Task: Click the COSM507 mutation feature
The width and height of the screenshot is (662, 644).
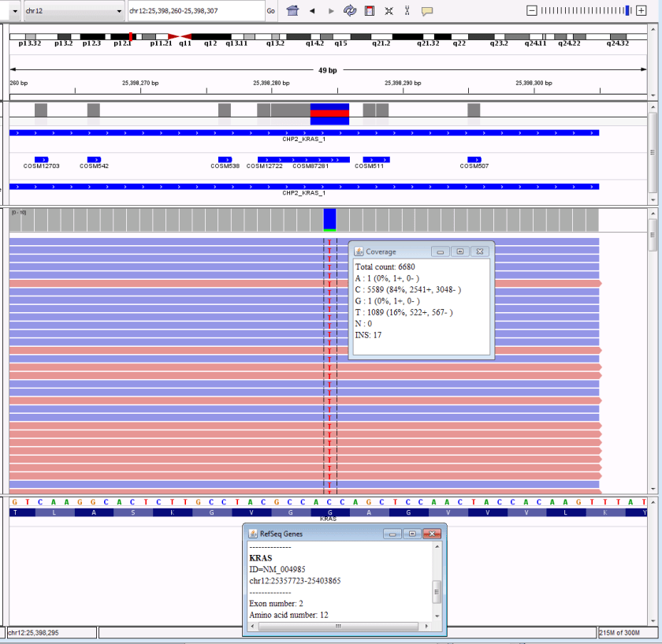Action: [x=474, y=160]
